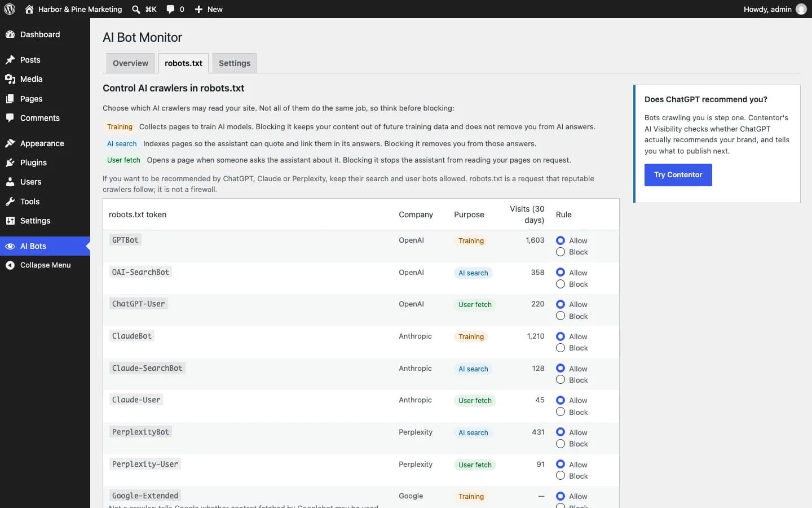
Task: Open the Harbor & Pine Marketing home icon
Action: [x=29, y=9]
